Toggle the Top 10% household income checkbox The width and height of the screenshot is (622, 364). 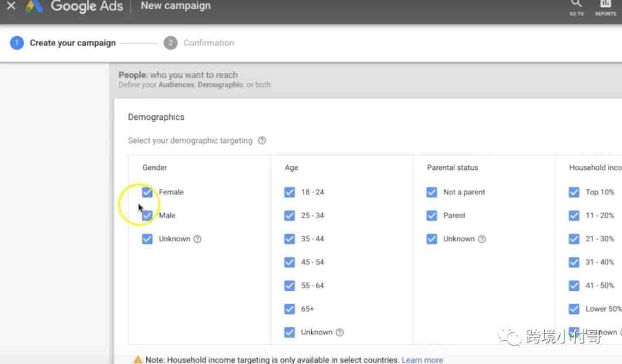[x=574, y=192]
